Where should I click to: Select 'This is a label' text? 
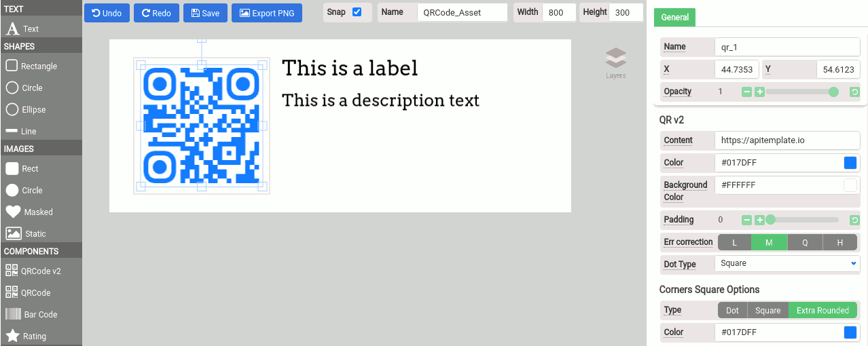(350, 68)
